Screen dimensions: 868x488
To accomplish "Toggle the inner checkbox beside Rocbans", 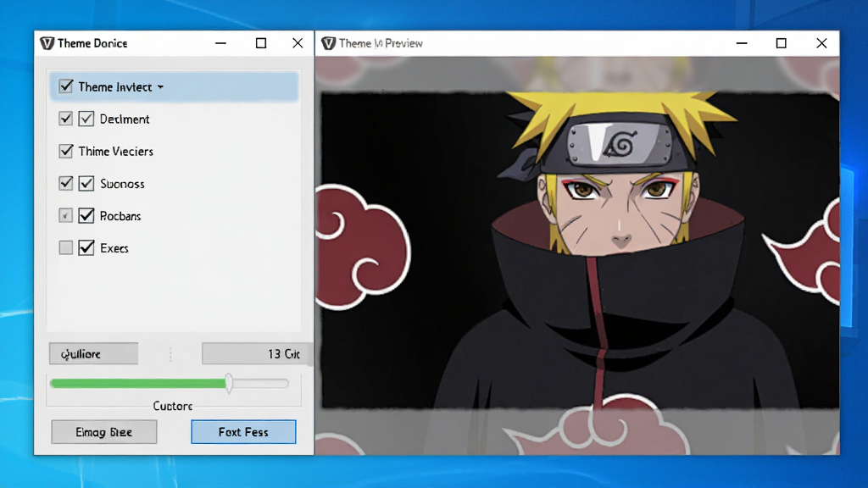I will 86,215.
